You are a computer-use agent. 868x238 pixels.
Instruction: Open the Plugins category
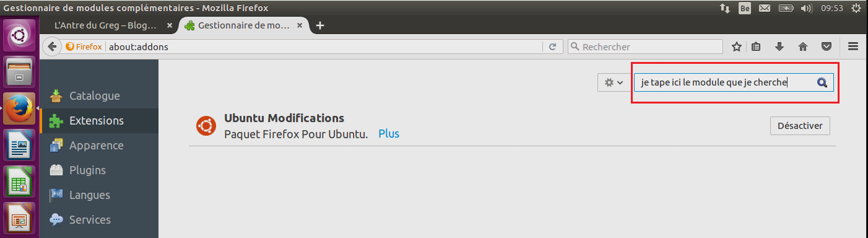(87, 170)
